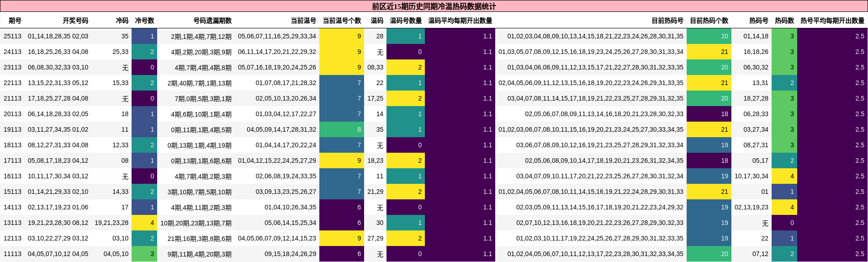Click the purple hot count 18 in row 17113
This screenshot has width=868, height=262.
tap(709, 160)
